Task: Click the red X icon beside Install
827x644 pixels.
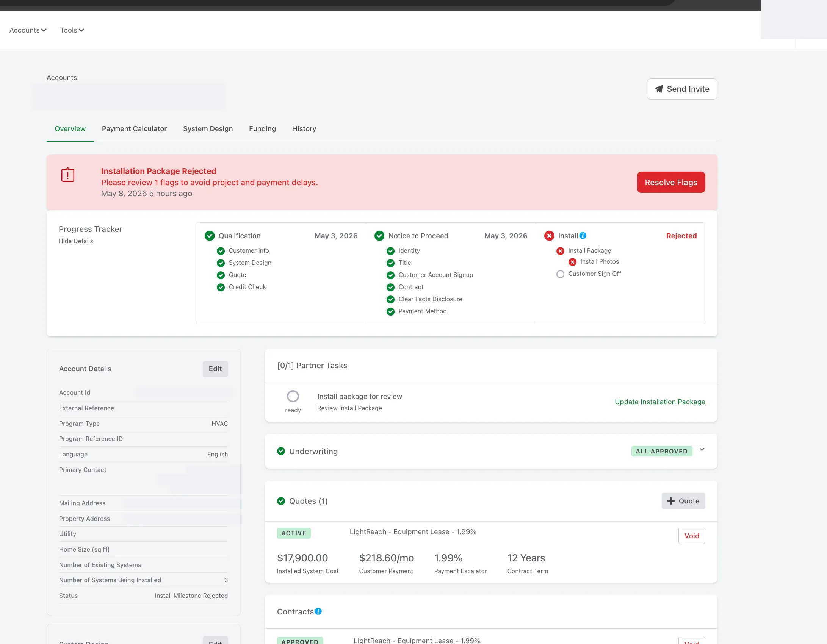Action: point(549,236)
